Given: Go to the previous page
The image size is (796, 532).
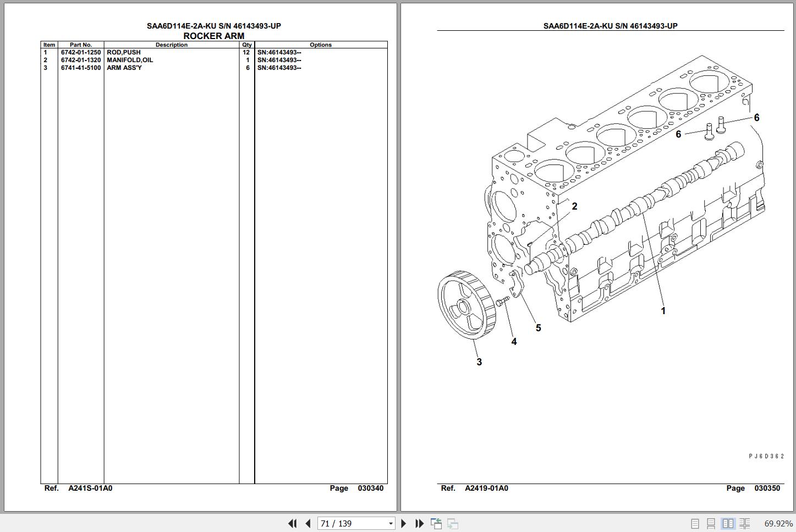Looking at the screenshot, I should [308, 523].
